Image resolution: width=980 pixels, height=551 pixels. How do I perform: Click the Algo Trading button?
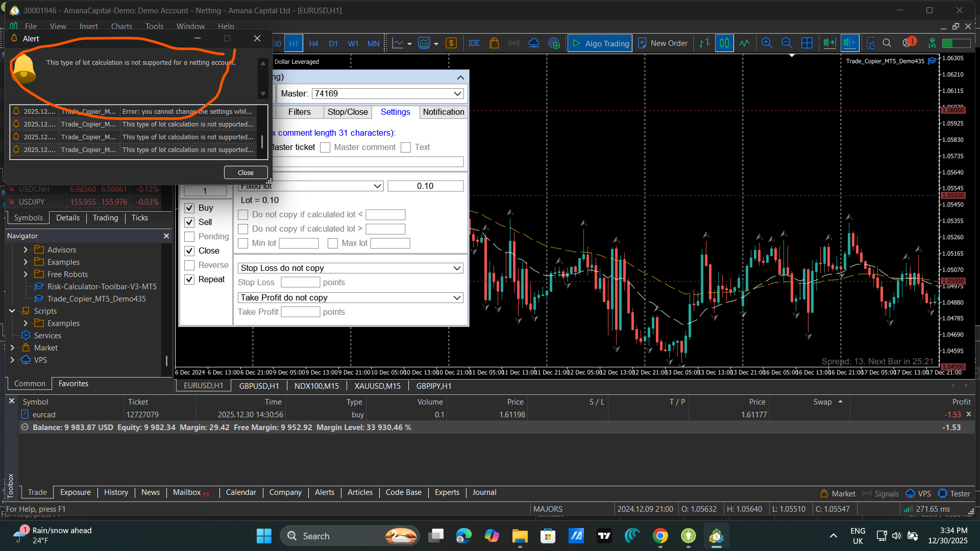[x=600, y=43]
